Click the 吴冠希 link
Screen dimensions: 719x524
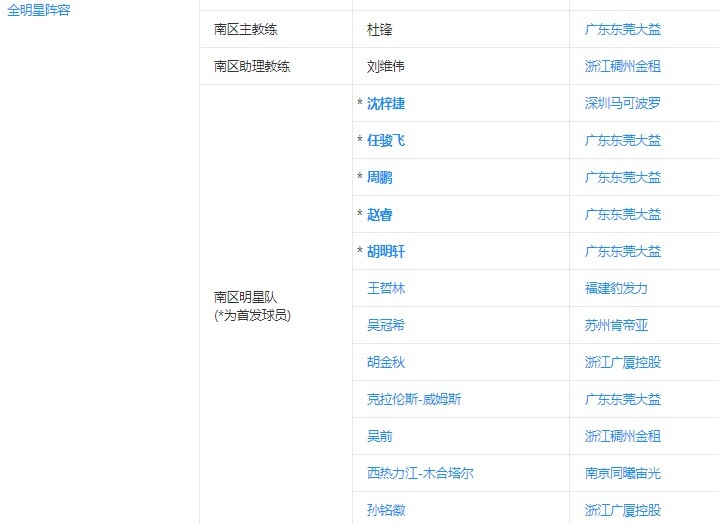[386, 325]
